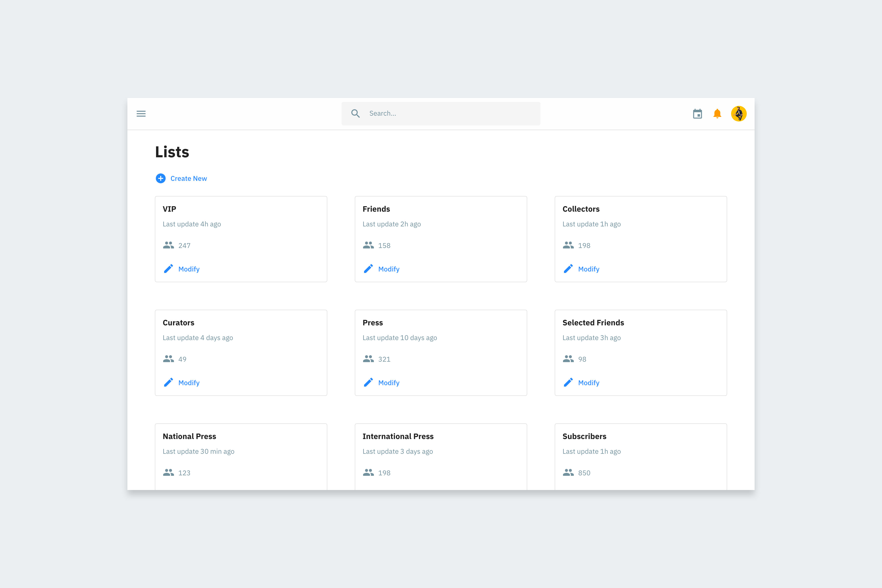Modify the Collectors list
882x588 pixels.
point(589,269)
